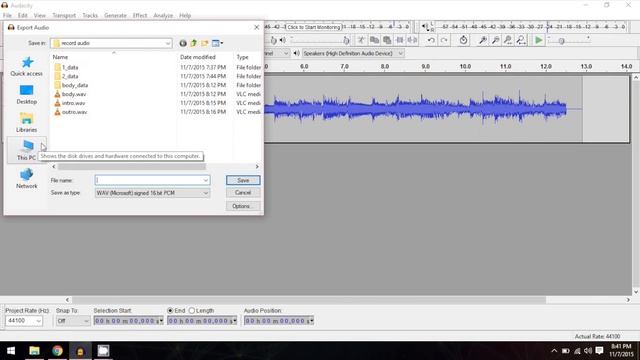This screenshot has height=360, width=640.
Task: Click the Audacity track horizontal scrollbar
Action: tap(309, 300)
